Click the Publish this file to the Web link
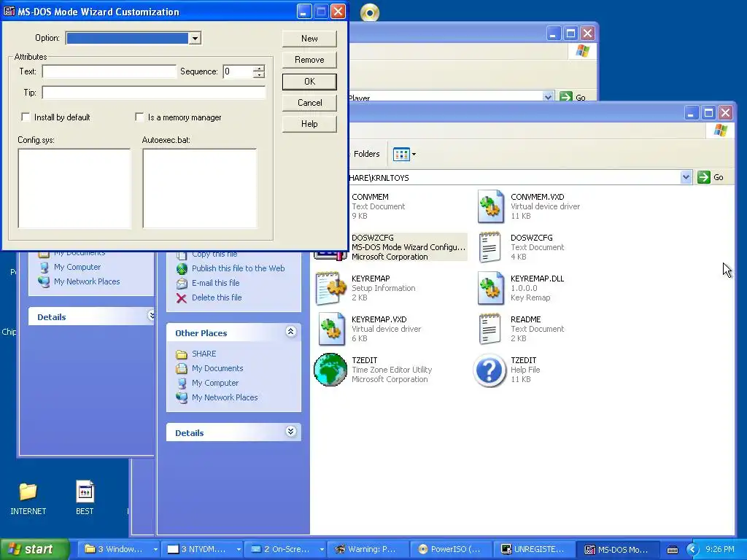 click(x=239, y=268)
